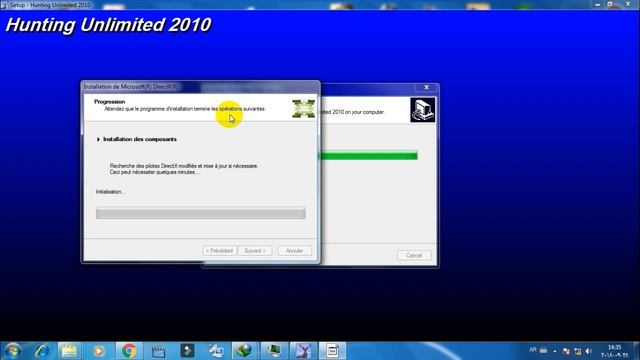The height and width of the screenshot is (360, 640).
Task: Switch to the deer Hunting Unlimited taskbar icon
Action: pos(303,351)
